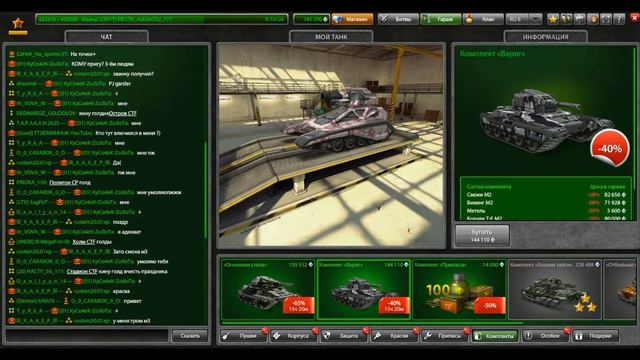640x360 pixels.
Task: Open the Гараж garage section
Action: click(x=440, y=19)
